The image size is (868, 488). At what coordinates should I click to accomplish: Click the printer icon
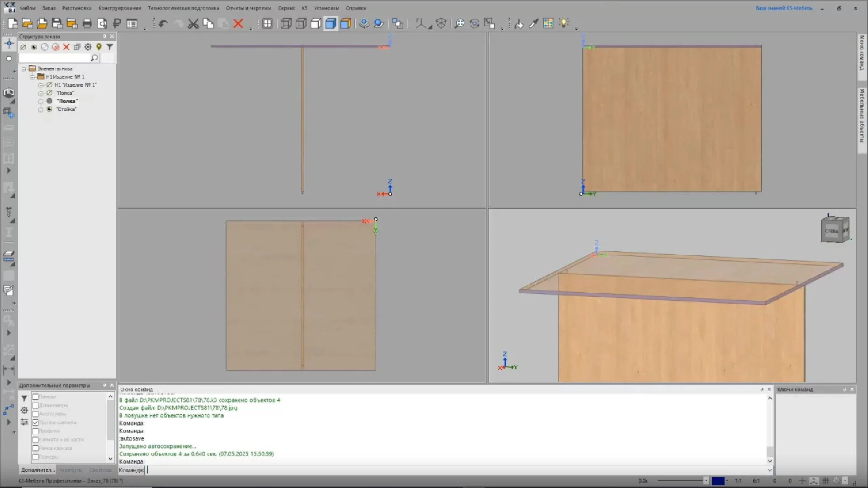[87, 23]
